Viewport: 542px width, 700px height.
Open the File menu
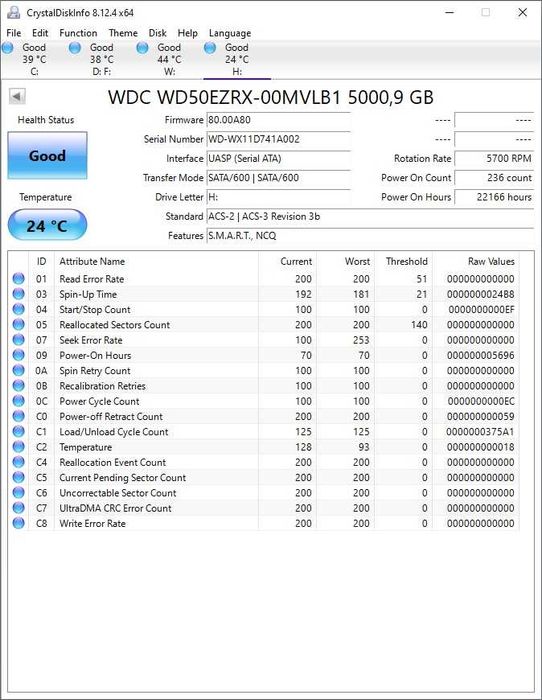[13, 33]
